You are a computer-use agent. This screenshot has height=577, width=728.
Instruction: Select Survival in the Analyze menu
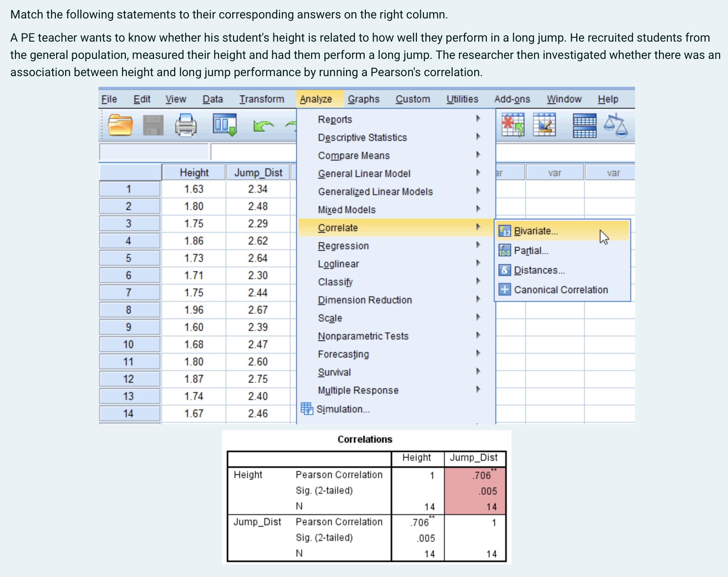click(396, 372)
